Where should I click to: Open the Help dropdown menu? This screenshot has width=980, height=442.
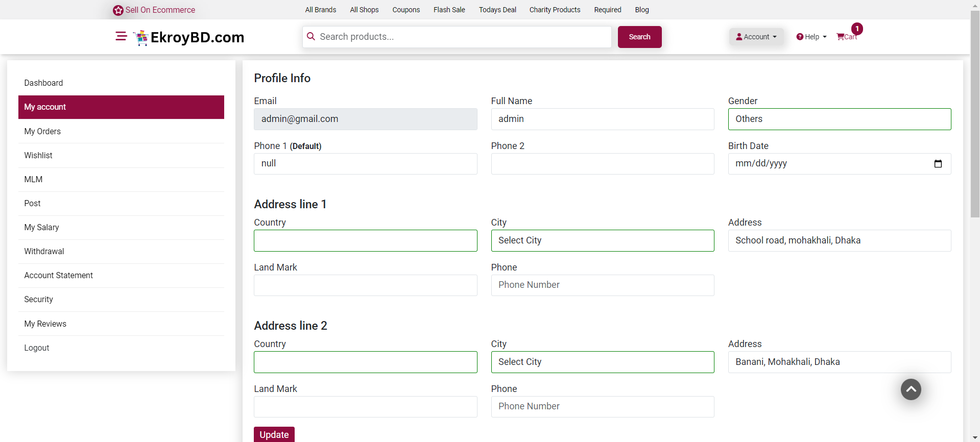[x=811, y=37]
